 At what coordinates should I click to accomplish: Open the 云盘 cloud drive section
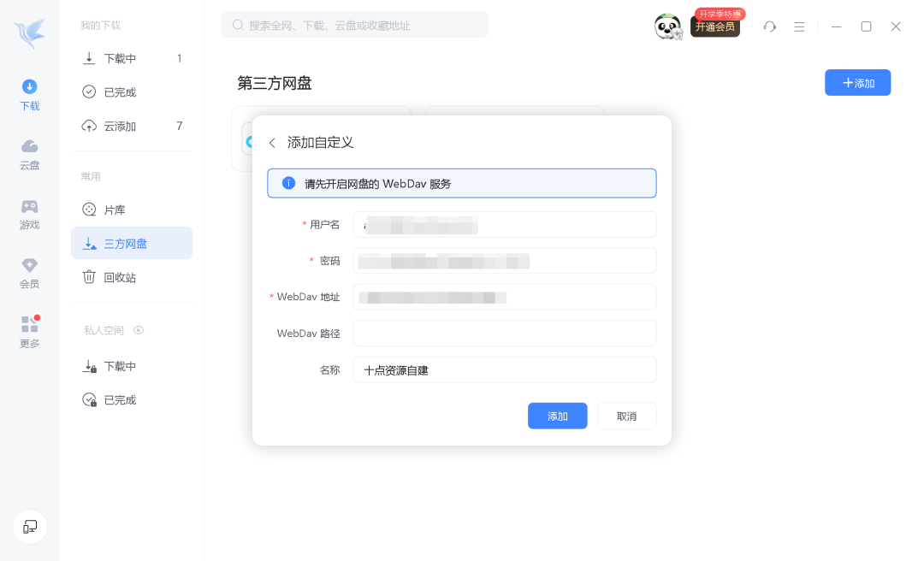coord(29,155)
